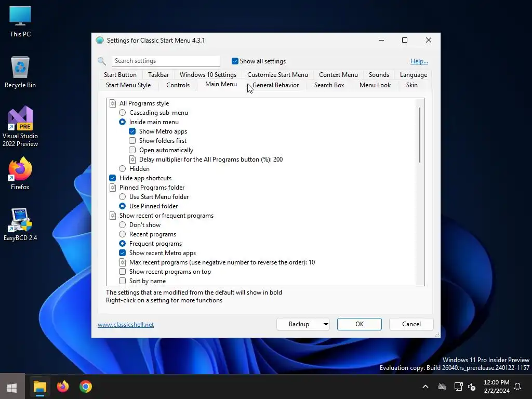Click the OneDrive cloud tray icon

[x=442, y=387]
